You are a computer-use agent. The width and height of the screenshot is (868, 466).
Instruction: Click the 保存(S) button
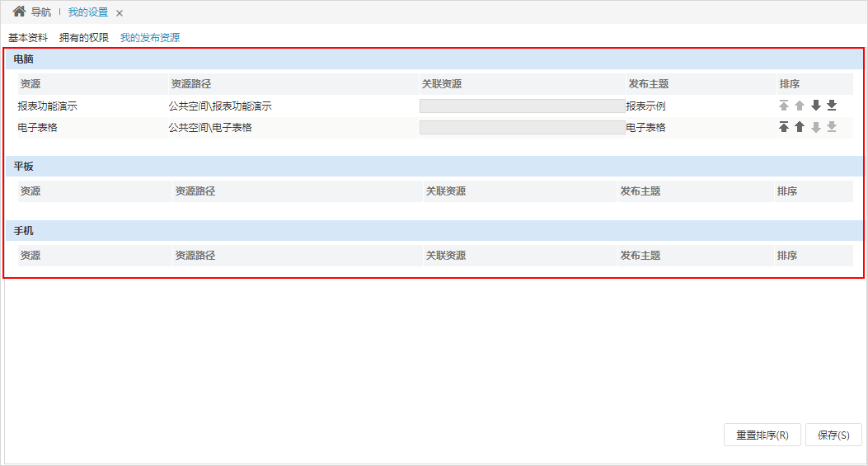pyautogui.click(x=833, y=435)
